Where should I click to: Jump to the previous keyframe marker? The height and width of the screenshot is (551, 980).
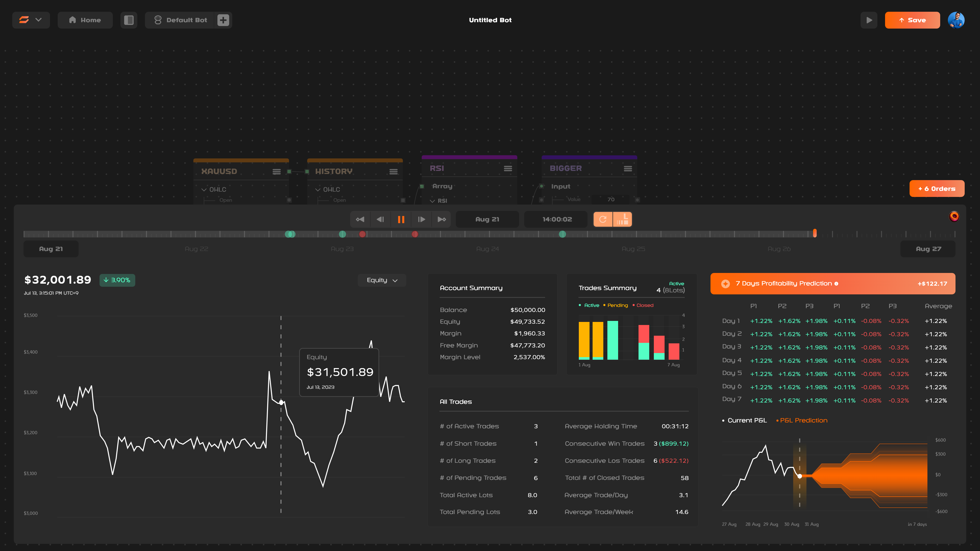point(360,219)
